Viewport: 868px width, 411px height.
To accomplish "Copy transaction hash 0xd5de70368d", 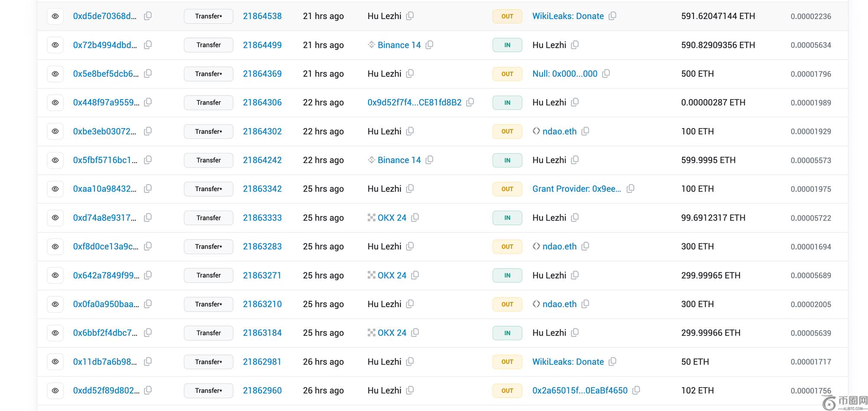I will (x=148, y=16).
